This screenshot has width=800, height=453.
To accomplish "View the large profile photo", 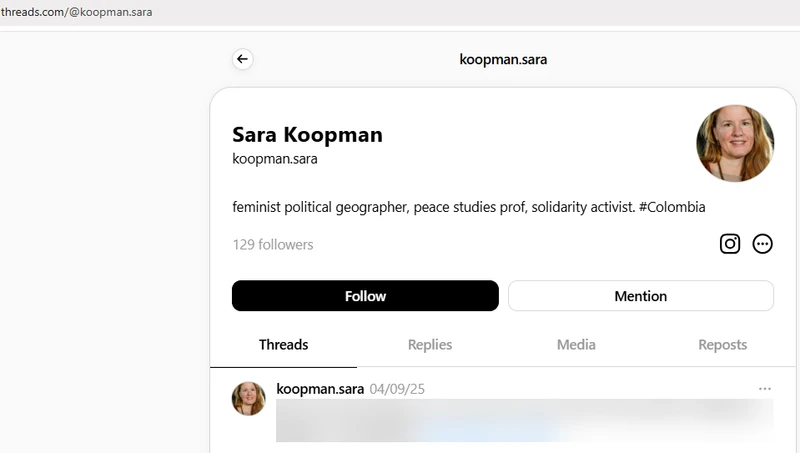I will point(735,143).
